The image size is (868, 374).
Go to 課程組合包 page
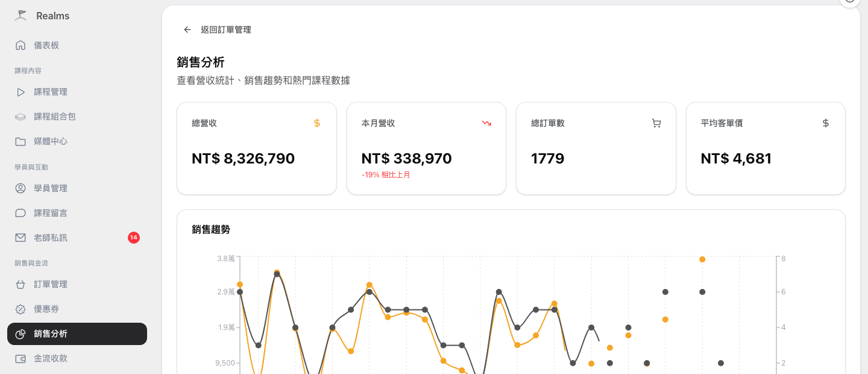coord(77,117)
